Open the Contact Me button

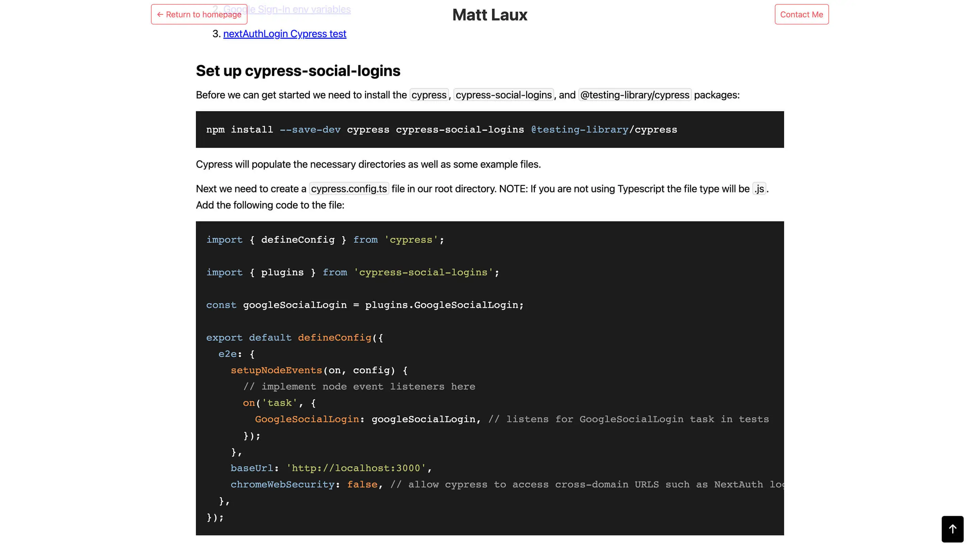pos(801,15)
